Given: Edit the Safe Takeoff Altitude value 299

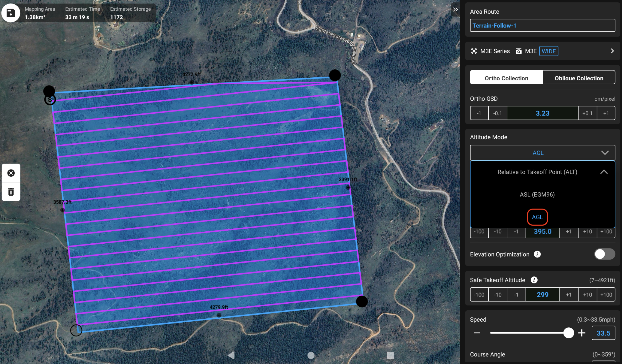Looking at the screenshot, I should coord(542,294).
